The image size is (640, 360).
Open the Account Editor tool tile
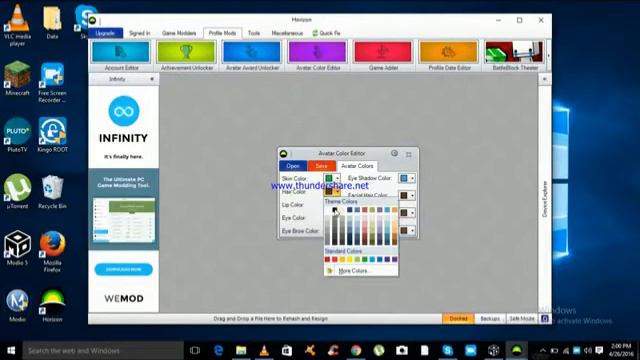(x=121, y=56)
